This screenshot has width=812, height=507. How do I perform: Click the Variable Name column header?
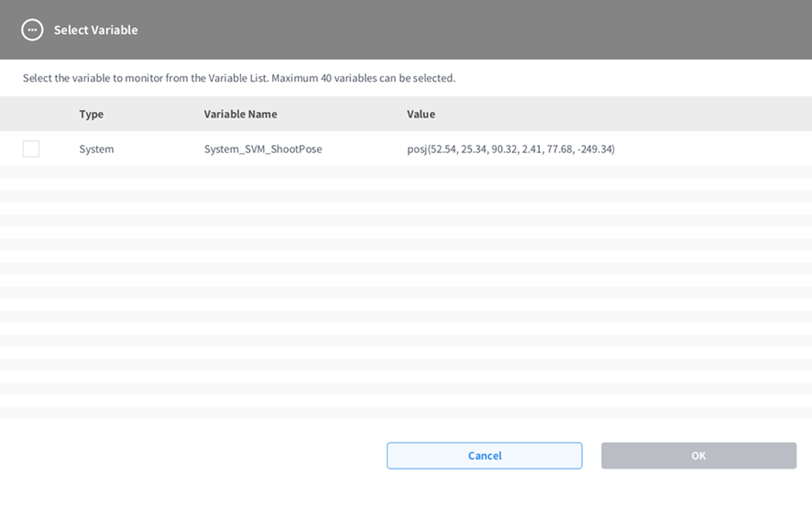(x=240, y=114)
